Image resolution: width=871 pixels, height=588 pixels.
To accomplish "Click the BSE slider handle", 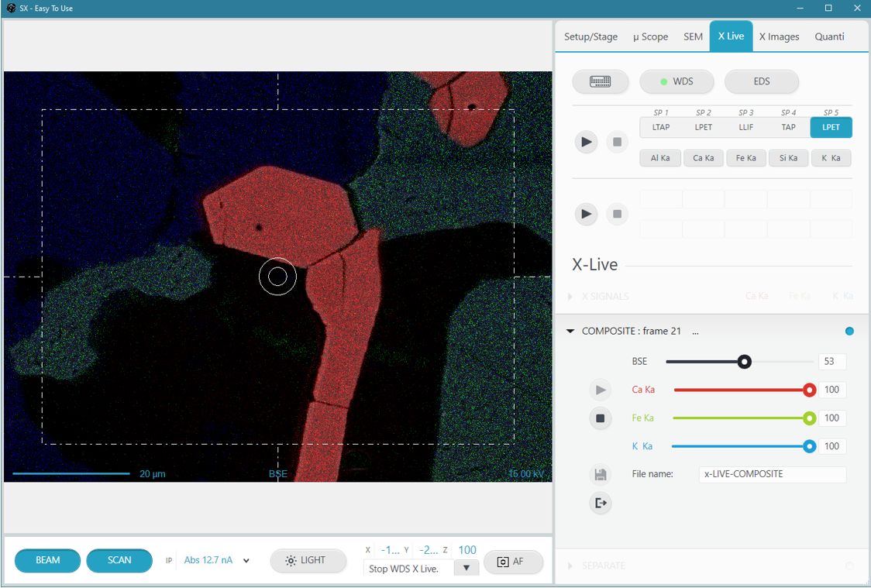I will tap(744, 362).
